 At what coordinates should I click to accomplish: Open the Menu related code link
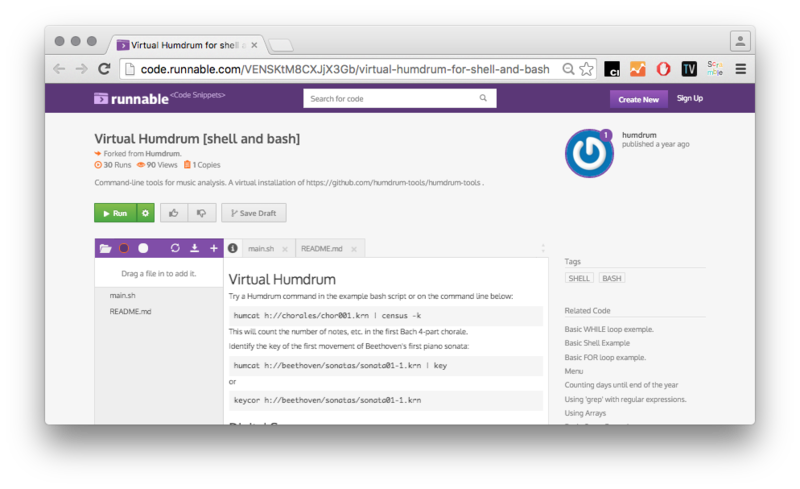[x=573, y=371]
